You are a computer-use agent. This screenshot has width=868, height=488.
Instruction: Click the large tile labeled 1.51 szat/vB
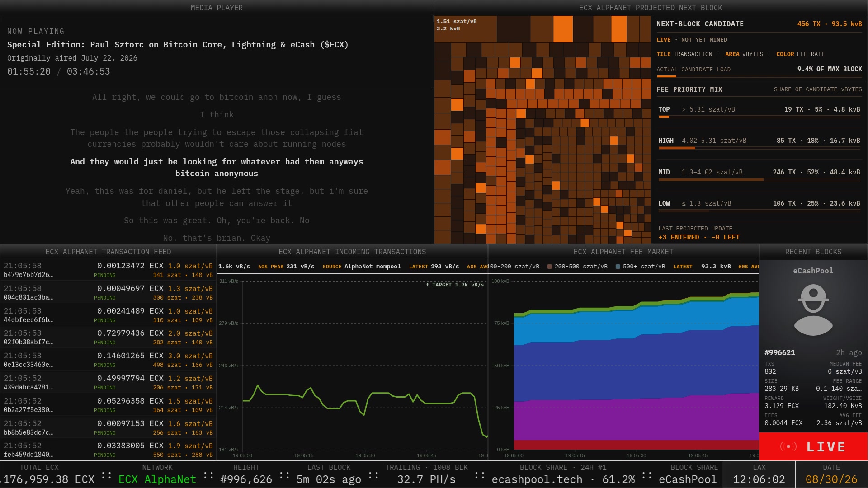[x=465, y=29]
